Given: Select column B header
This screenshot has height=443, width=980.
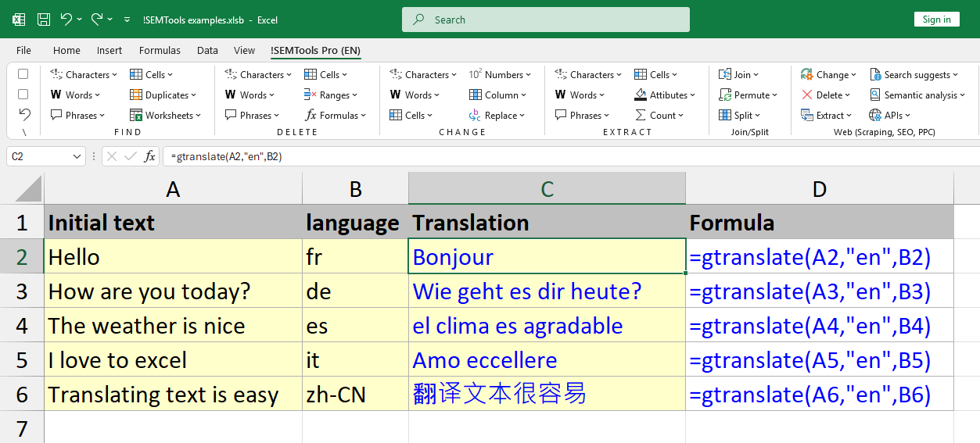Looking at the screenshot, I should 355,188.
